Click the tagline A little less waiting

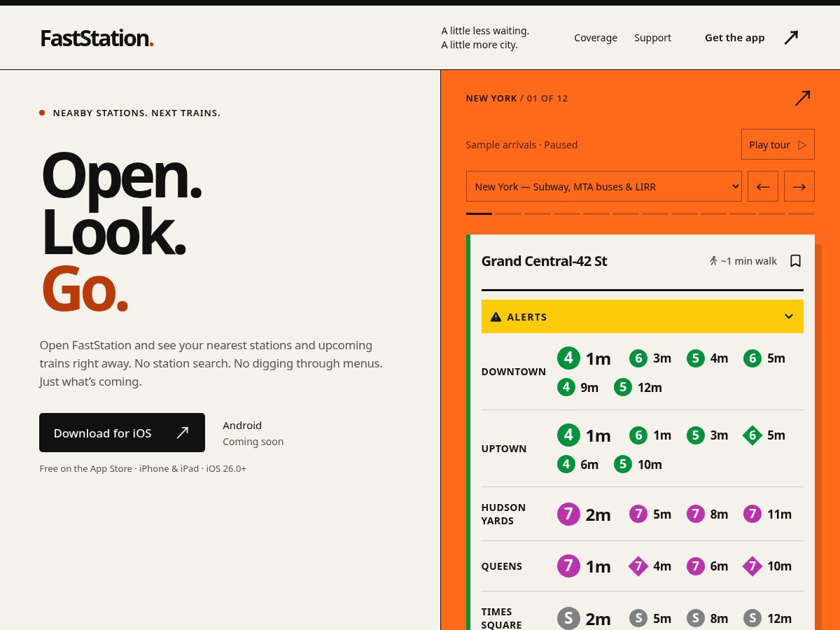[485, 31]
